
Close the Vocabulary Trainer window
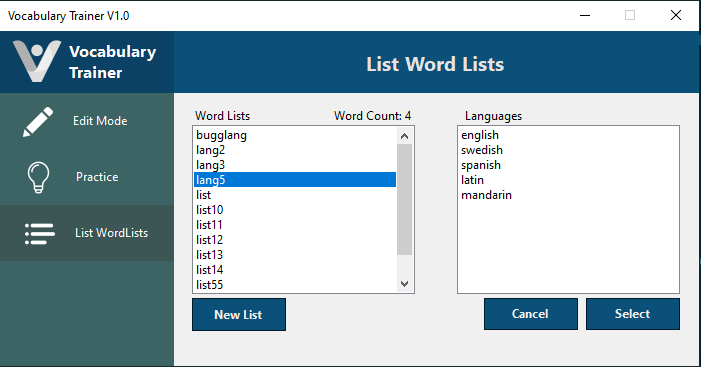click(x=676, y=15)
